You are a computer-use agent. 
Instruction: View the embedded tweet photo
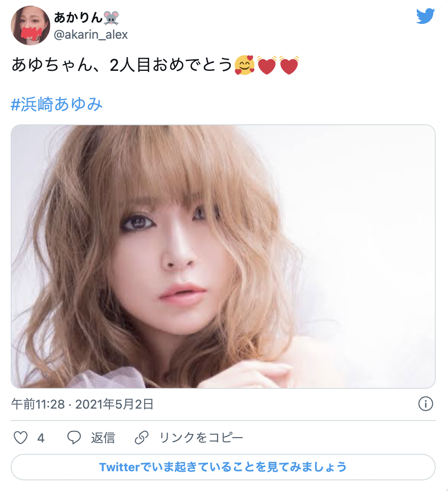point(223,257)
